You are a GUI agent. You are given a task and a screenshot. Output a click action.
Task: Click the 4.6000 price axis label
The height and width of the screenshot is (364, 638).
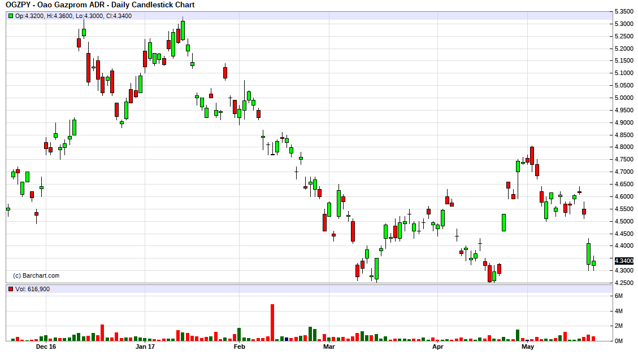[624, 196]
